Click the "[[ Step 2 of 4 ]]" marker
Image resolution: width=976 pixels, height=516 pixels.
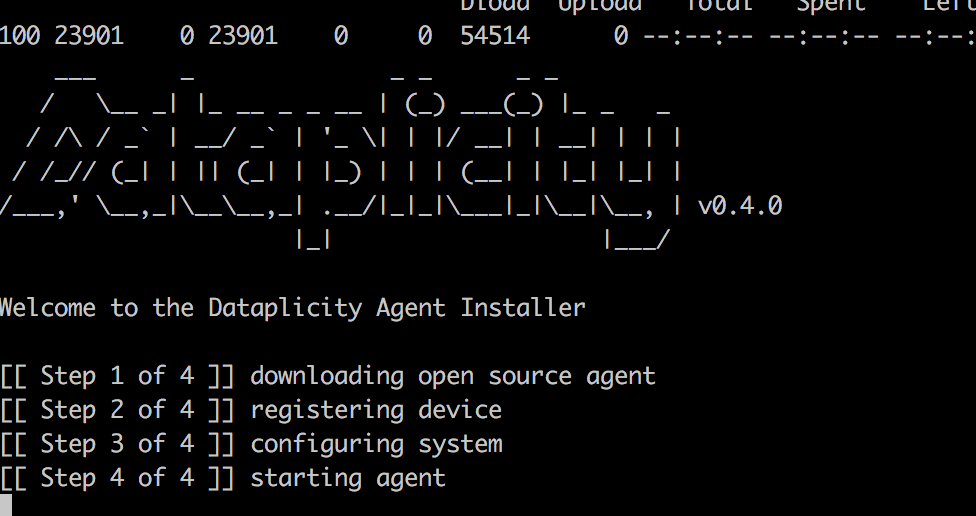(x=117, y=410)
